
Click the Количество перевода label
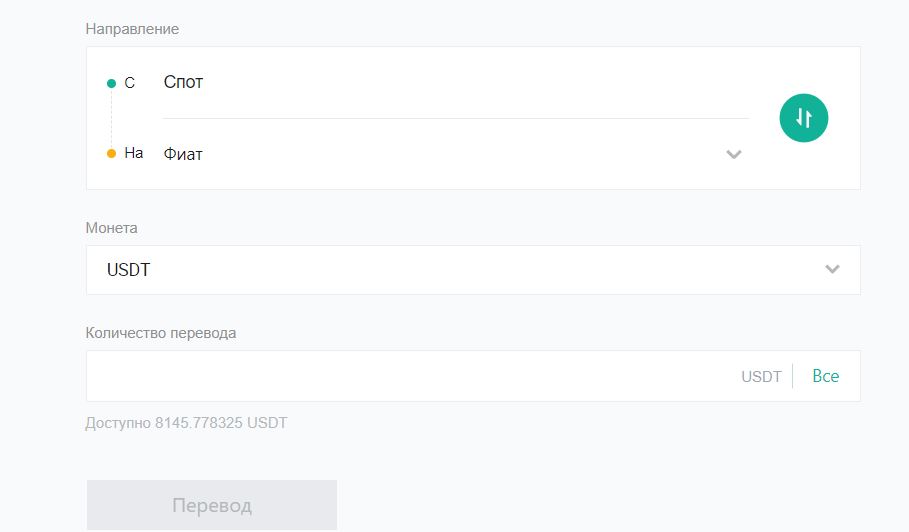coord(161,333)
